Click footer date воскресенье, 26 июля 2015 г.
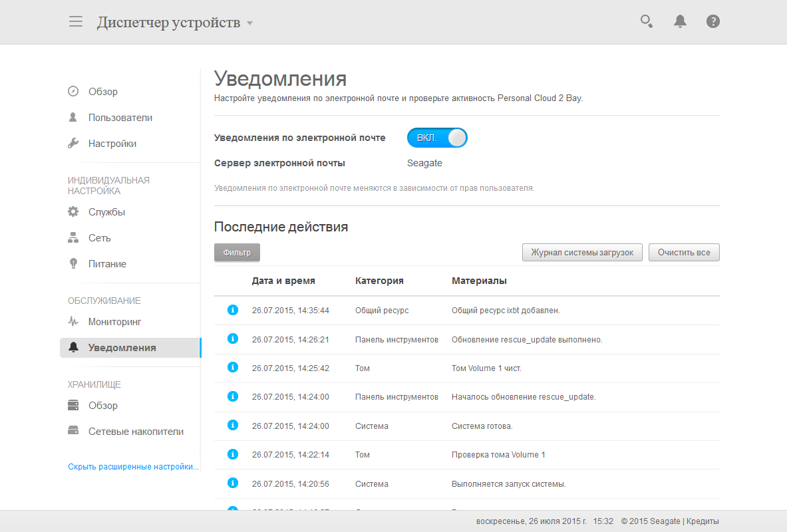Viewport: 787px width, 532px height. point(531,521)
